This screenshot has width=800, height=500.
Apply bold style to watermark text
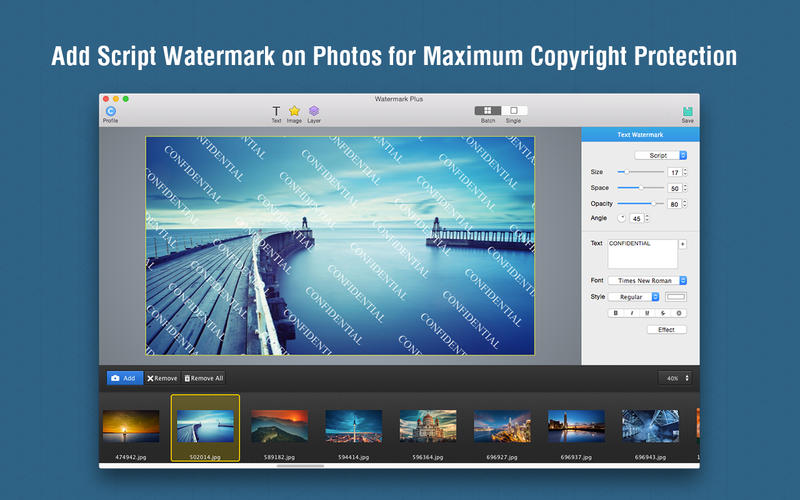[x=616, y=313]
